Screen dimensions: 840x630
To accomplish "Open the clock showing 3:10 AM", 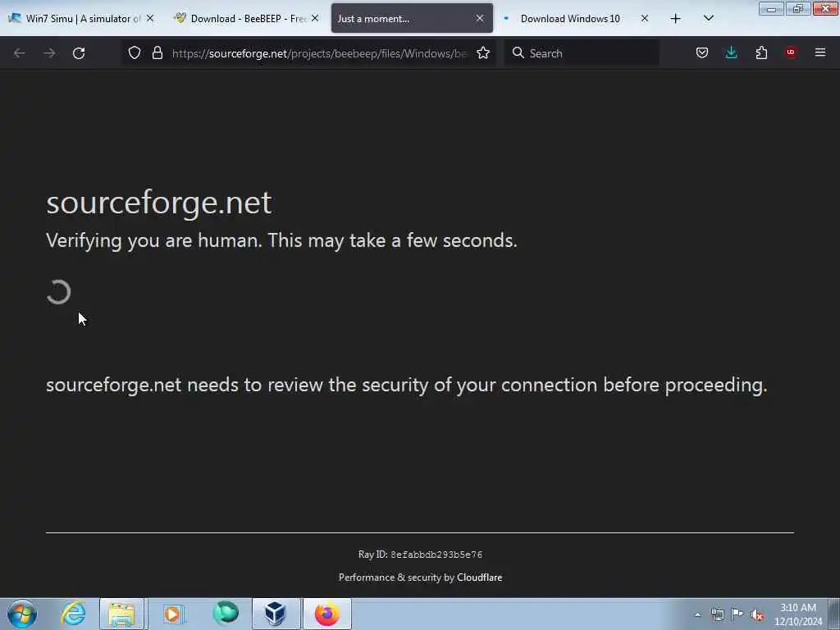I will click(x=798, y=614).
